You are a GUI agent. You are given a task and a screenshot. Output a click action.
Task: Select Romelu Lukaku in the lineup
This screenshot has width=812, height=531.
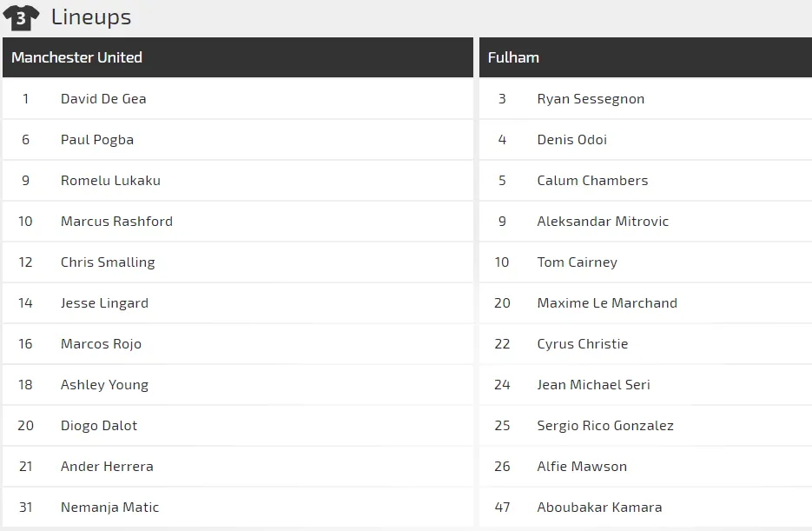(x=110, y=181)
